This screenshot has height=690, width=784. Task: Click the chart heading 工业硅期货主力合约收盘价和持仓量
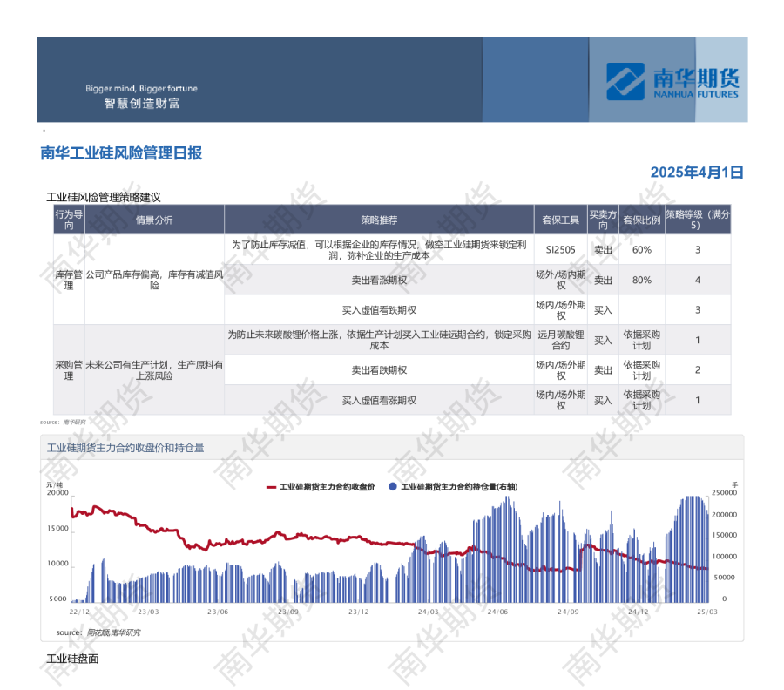coord(125,448)
